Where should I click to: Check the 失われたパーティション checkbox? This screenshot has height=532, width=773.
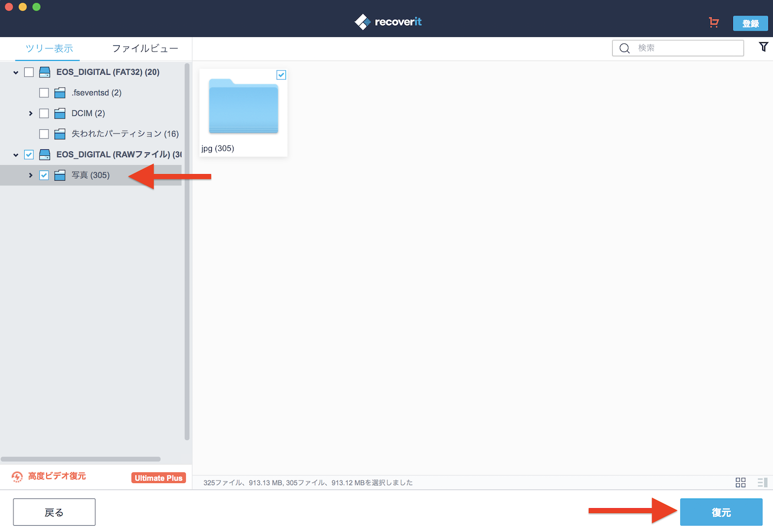click(x=44, y=134)
